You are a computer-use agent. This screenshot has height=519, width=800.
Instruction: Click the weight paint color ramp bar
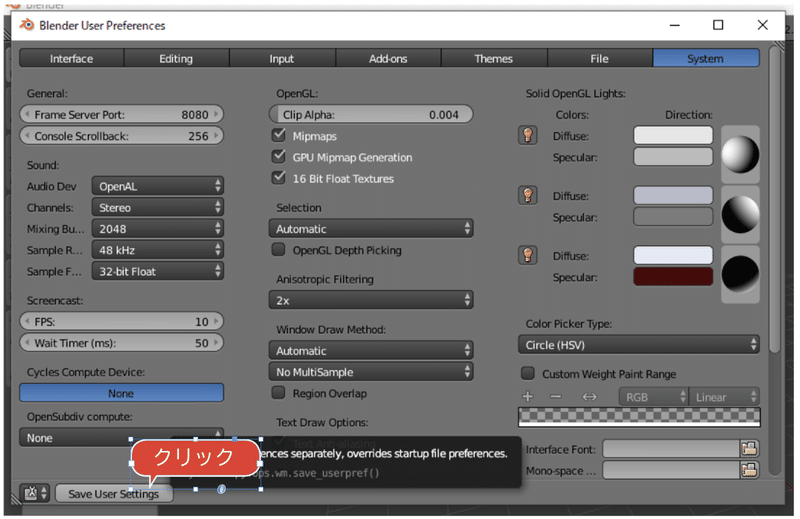(x=639, y=417)
